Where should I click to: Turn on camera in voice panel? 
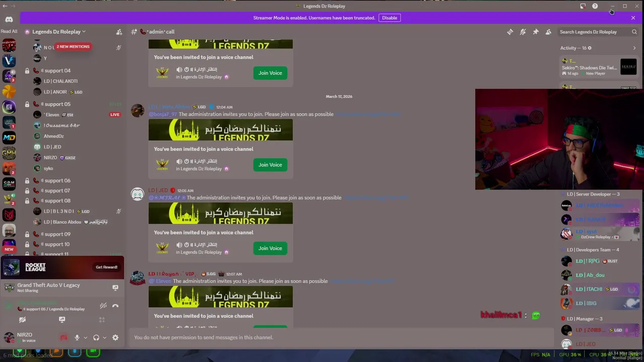click(x=22, y=320)
